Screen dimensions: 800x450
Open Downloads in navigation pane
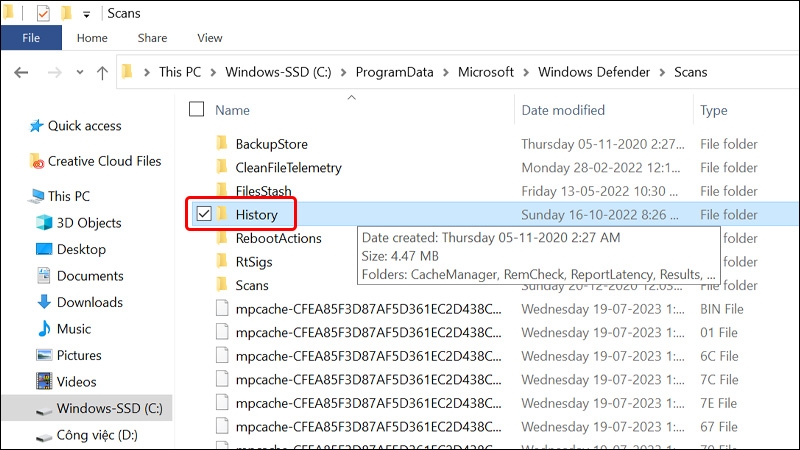(x=90, y=303)
